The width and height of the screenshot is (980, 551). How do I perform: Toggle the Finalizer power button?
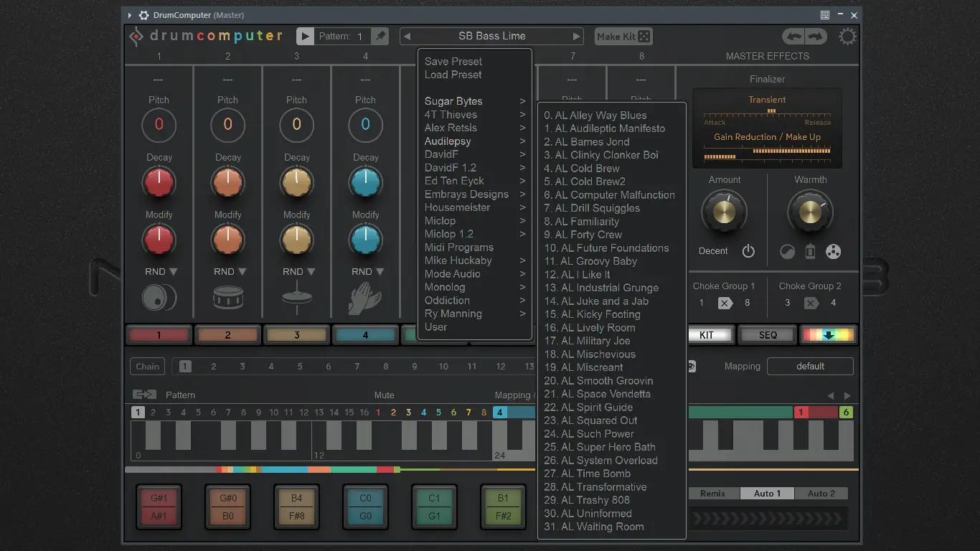748,251
